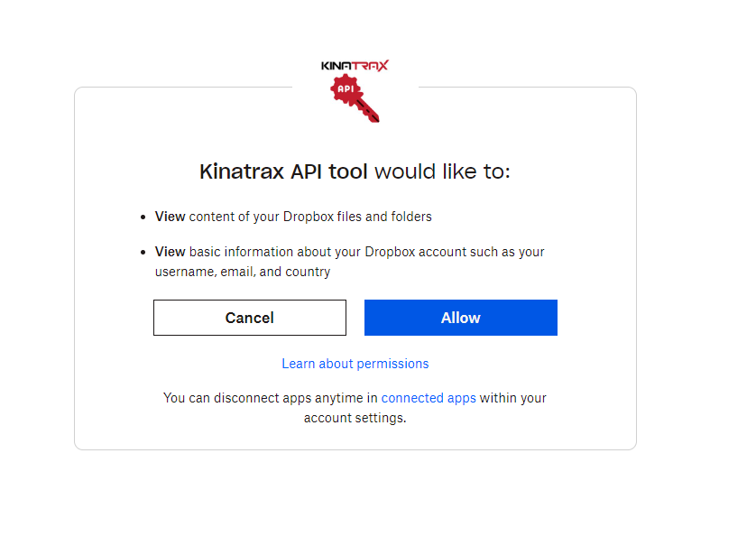Open the Learn about permissions link

click(355, 364)
